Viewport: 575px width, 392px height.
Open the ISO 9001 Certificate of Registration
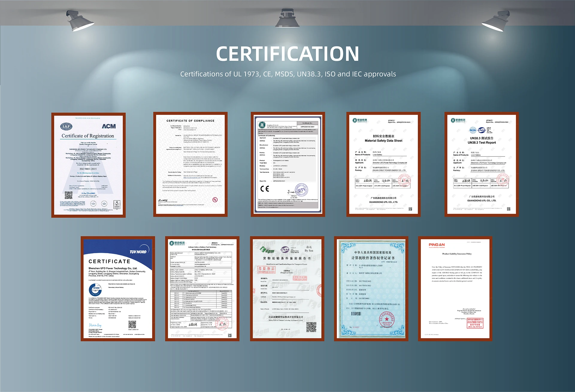tap(88, 165)
